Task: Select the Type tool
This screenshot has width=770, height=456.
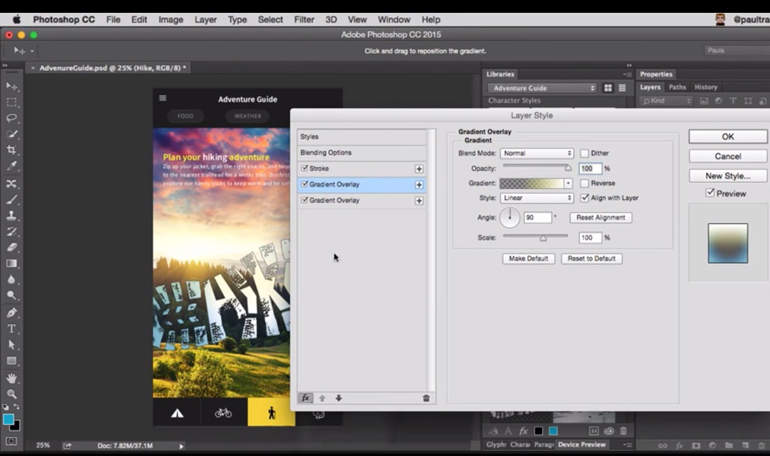Action: [x=12, y=329]
